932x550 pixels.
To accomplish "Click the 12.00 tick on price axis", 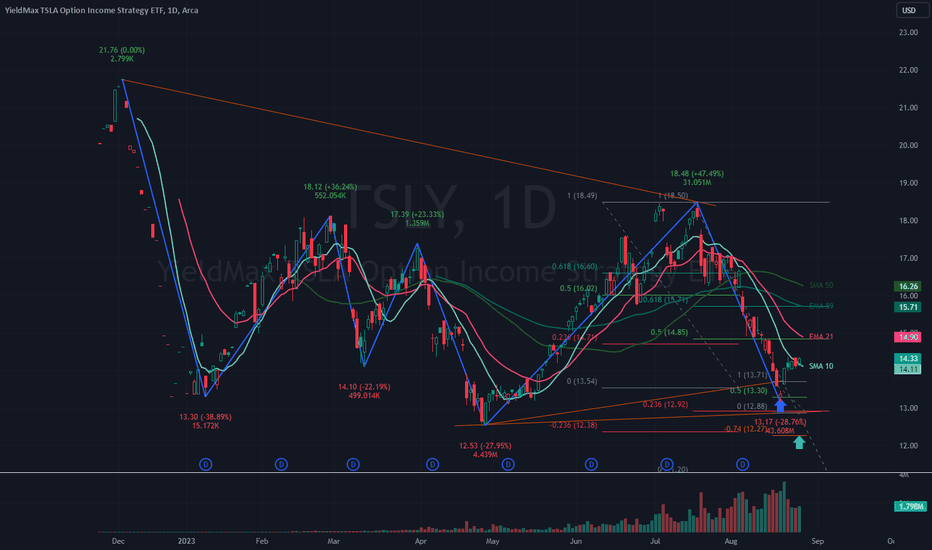I will 908,445.
